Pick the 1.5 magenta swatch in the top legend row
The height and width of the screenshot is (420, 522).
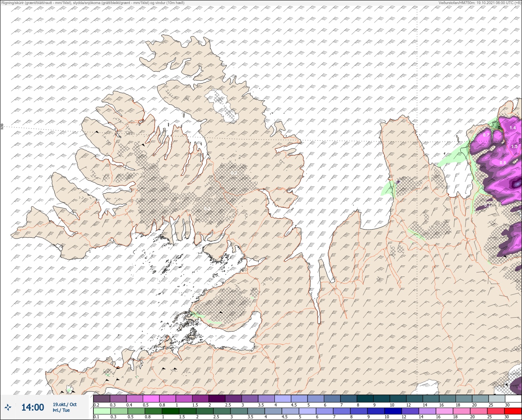tap(200, 398)
